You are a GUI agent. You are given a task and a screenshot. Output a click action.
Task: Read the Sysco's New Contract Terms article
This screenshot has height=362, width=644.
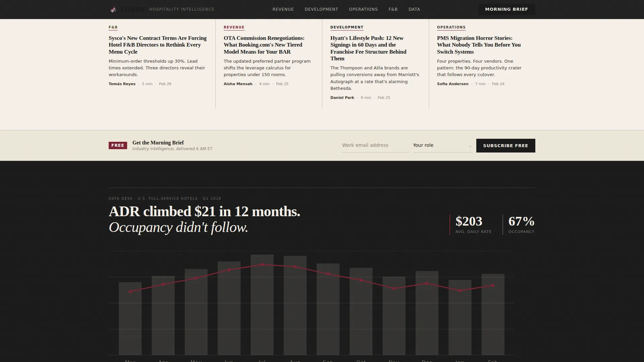click(158, 45)
